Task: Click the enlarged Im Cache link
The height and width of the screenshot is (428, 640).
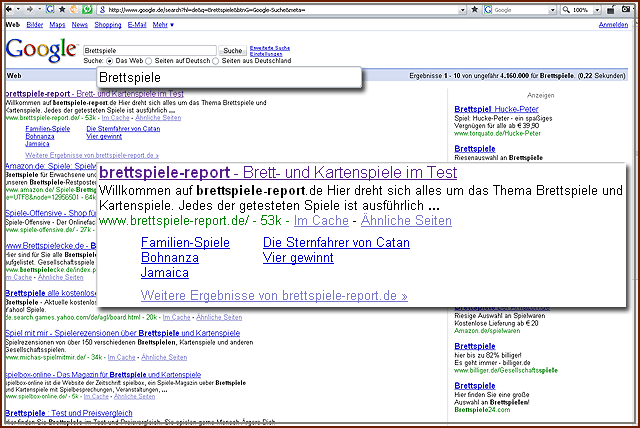Action: [321, 220]
